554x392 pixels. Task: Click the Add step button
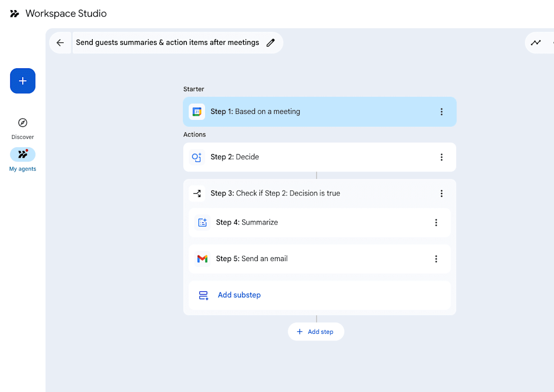click(316, 332)
